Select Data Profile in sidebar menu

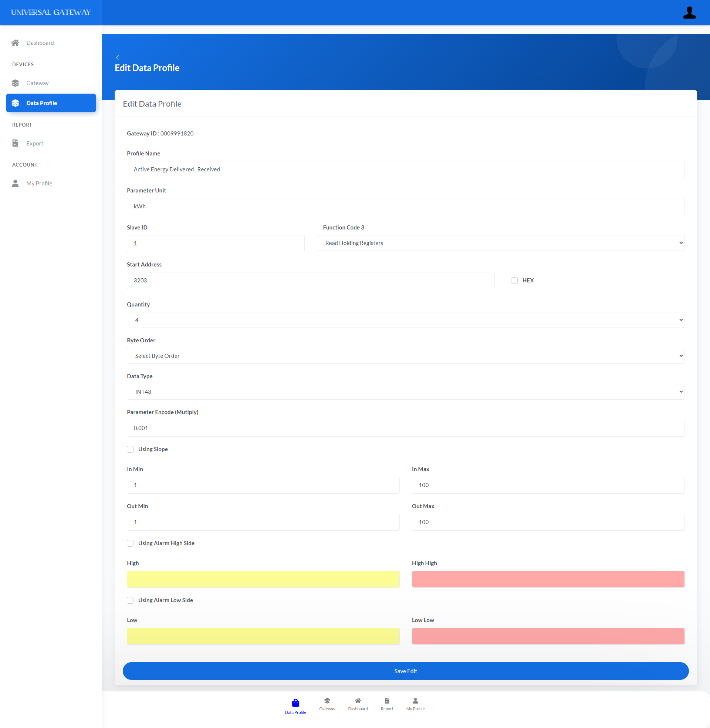pos(51,103)
